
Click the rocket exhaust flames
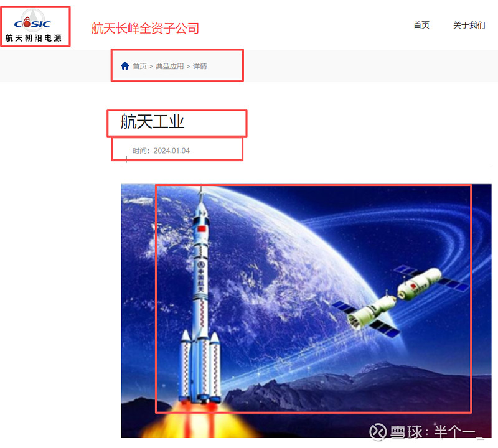point(200,421)
